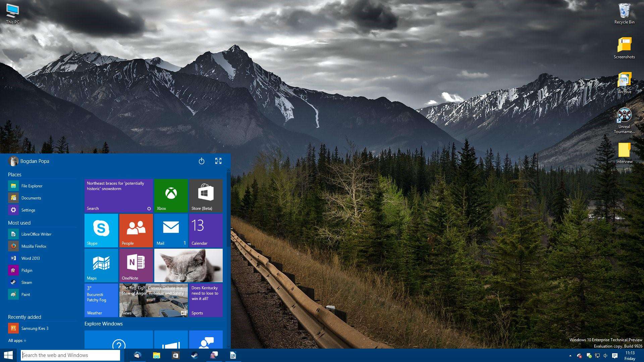Open Thunderbird from the taskbar
The width and height of the screenshot is (644, 362).
pyautogui.click(x=138, y=355)
